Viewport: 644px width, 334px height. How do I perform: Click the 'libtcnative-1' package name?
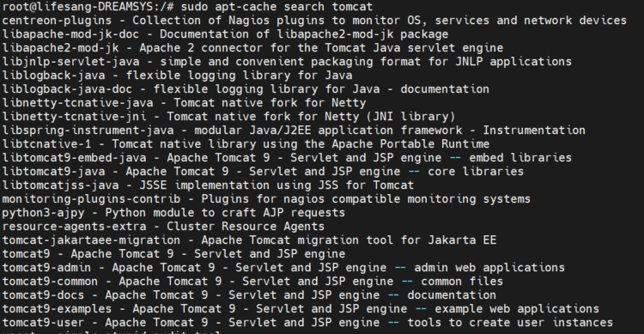click(x=46, y=144)
